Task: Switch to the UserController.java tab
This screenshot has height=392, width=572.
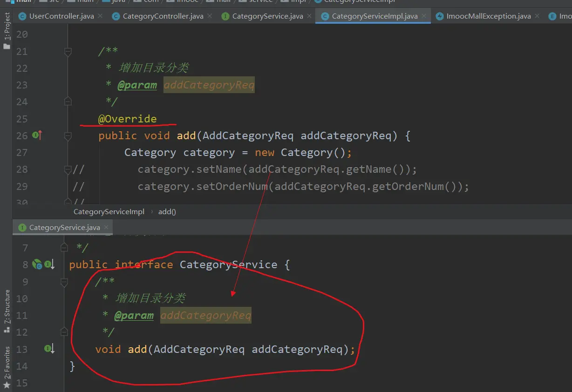Action: (61, 16)
